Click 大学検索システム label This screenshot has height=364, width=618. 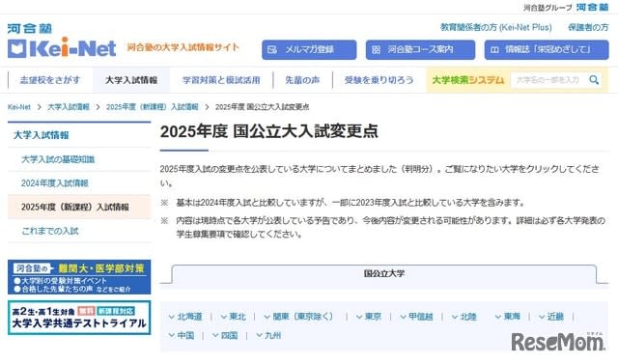click(467, 80)
